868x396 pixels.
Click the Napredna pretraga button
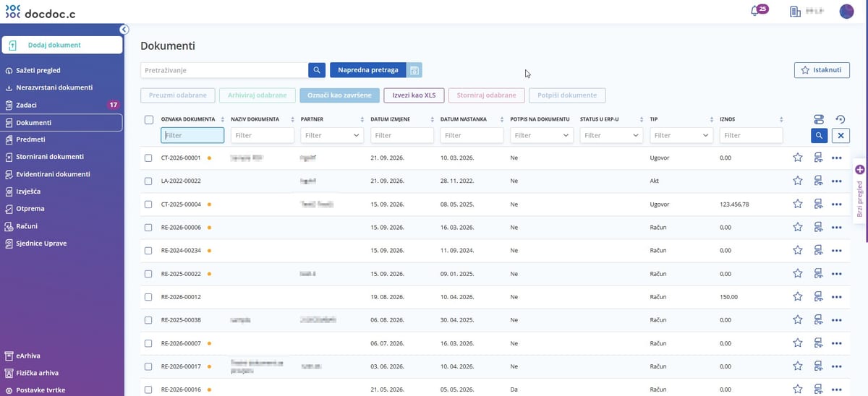point(368,70)
